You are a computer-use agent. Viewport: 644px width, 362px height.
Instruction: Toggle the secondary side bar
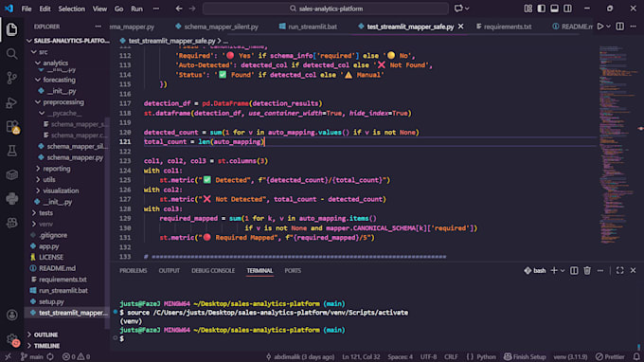tap(567, 9)
